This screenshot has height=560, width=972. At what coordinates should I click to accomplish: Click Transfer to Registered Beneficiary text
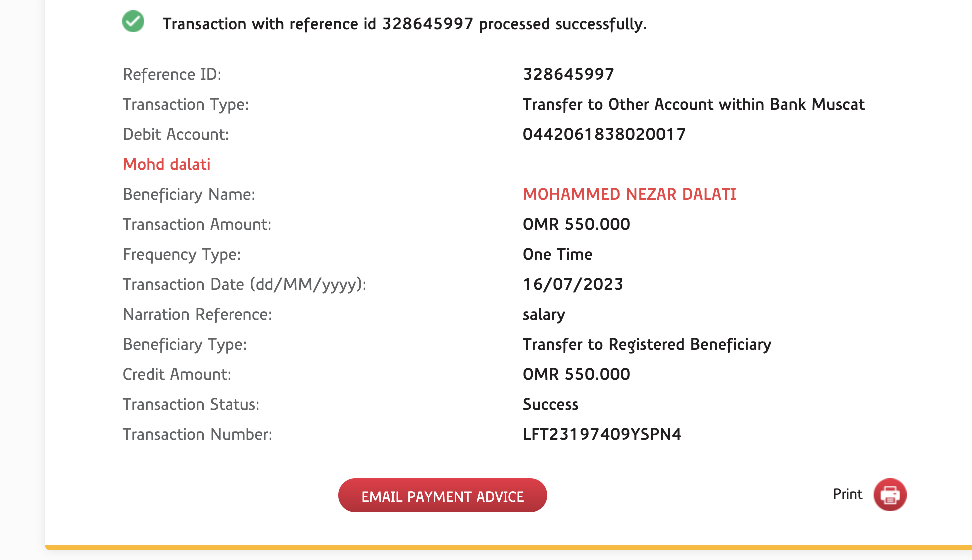point(647,344)
